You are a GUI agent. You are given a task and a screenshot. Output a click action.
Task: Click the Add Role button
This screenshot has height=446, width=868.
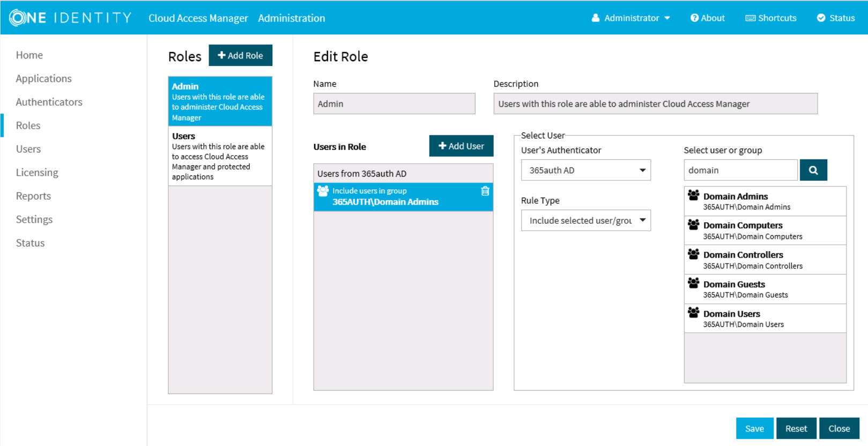(240, 55)
